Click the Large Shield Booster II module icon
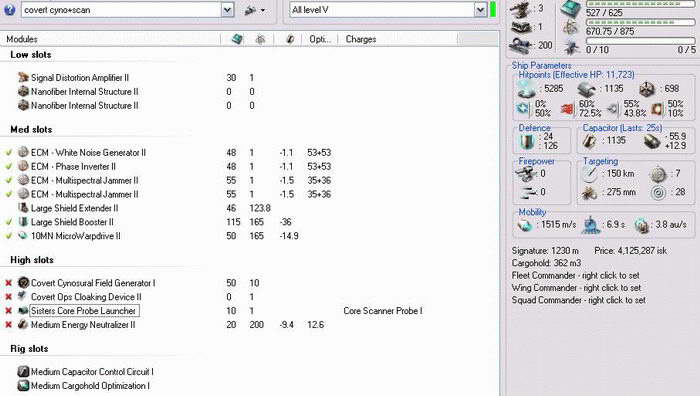 [x=23, y=222]
